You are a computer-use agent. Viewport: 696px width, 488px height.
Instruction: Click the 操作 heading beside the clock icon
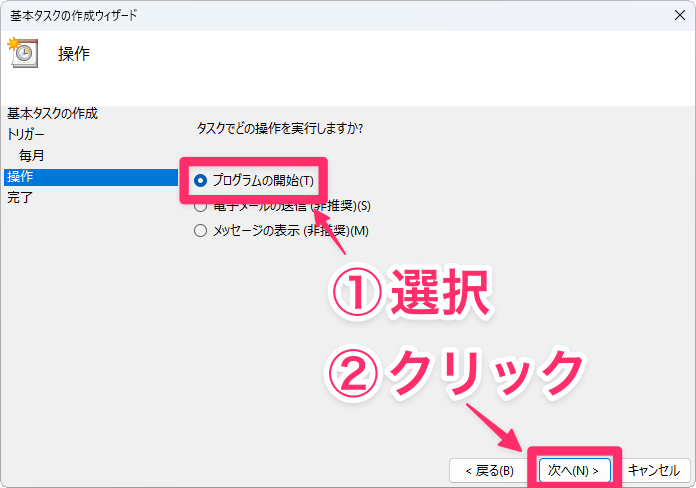(x=74, y=54)
